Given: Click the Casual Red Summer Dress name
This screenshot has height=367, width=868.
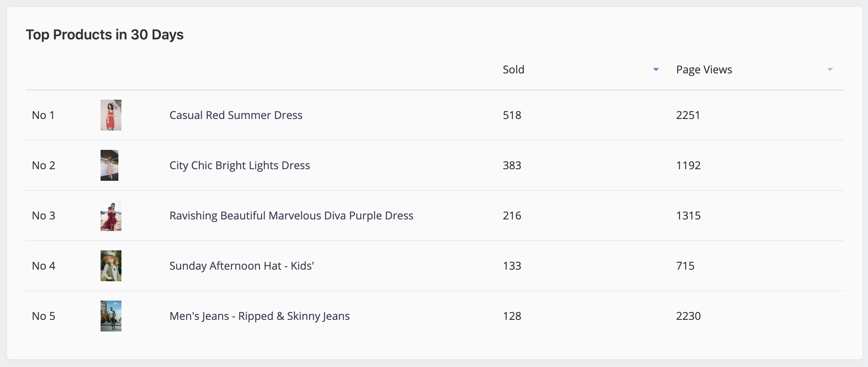Looking at the screenshot, I should [236, 115].
